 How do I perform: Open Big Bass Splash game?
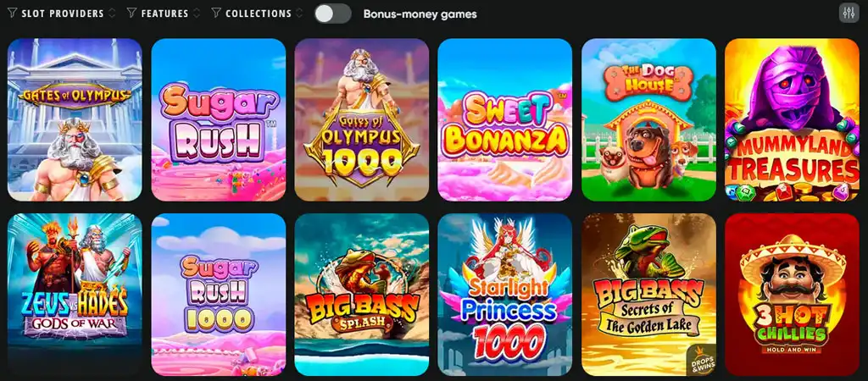[x=361, y=295]
